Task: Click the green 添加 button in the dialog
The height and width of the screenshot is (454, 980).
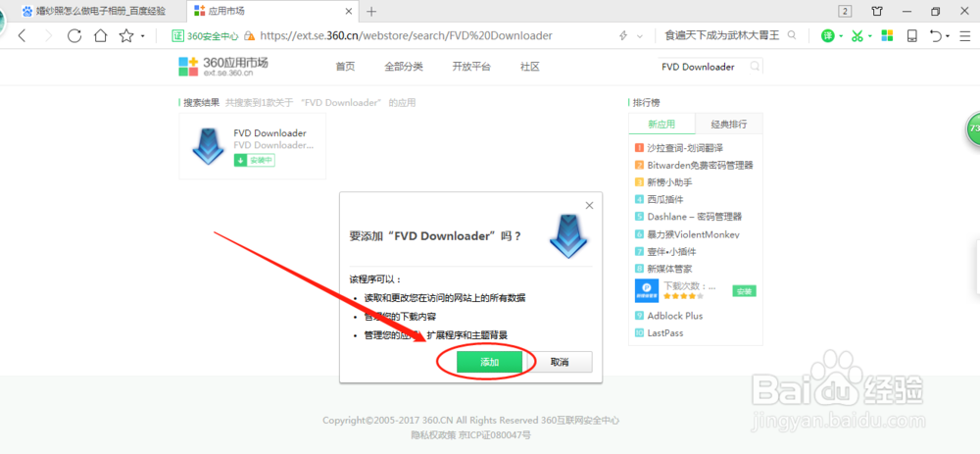Action: coord(489,362)
